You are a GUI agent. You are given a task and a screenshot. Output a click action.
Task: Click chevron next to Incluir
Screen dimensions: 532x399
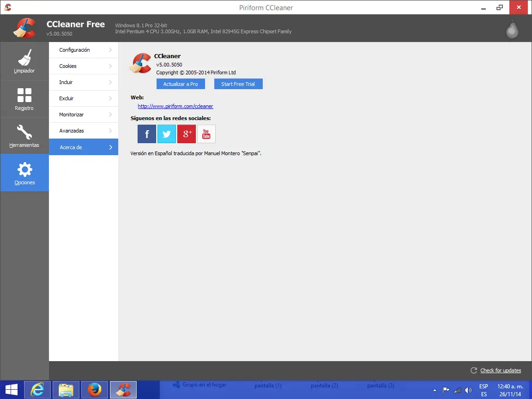(x=110, y=82)
